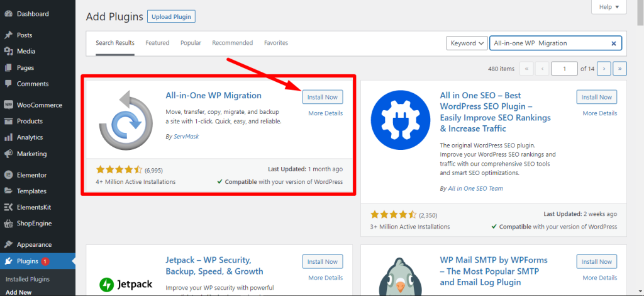Image resolution: width=644 pixels, height=296 pixels.
Task: Open More Details for Jetpack
Action: pyautogui.click(x=325, y=278)
